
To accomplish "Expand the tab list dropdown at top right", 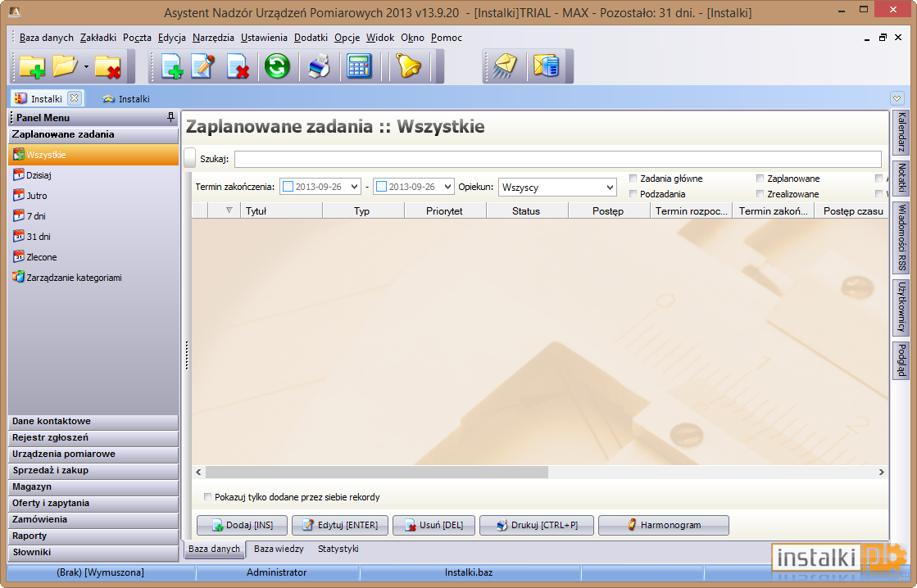I will tap(897, 98).
